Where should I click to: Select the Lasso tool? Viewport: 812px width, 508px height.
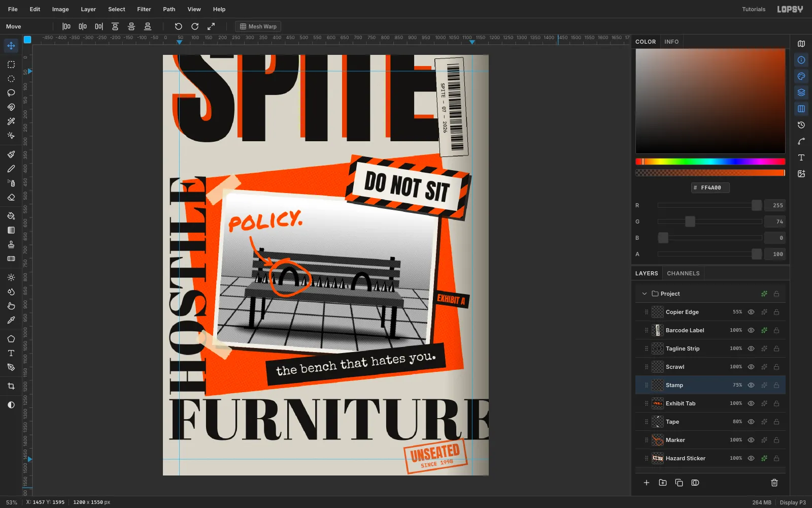click(x=11, y=93)
